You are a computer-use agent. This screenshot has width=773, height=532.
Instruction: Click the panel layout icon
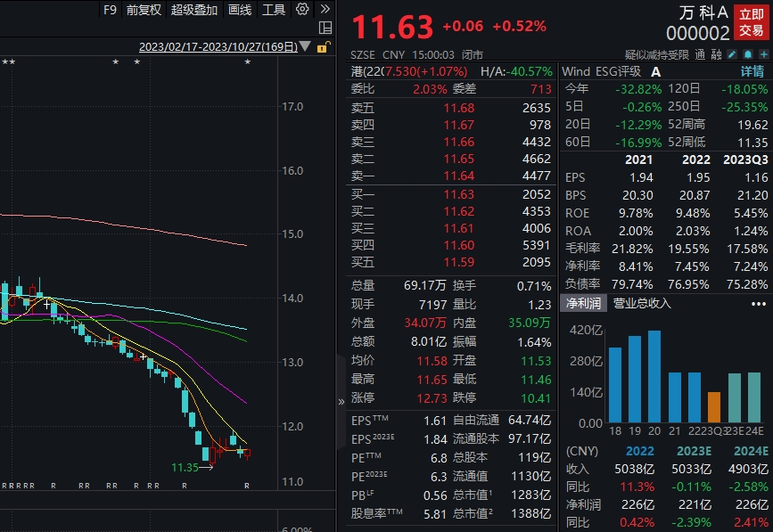(x=325, y=29)
